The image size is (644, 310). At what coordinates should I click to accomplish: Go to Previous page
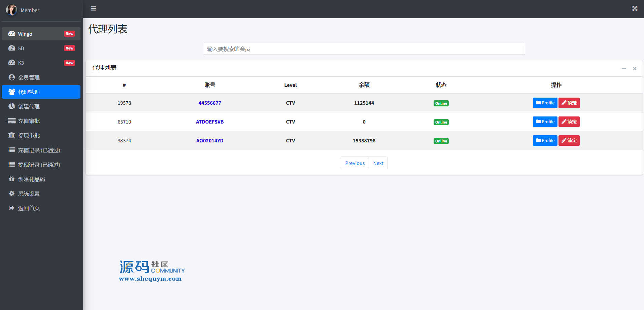pos(355,163)
